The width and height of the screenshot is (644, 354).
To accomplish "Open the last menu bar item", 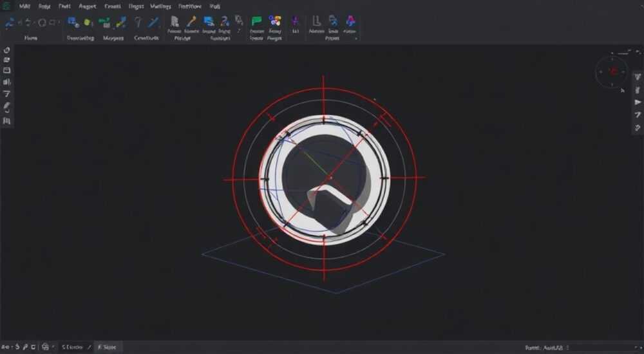I will coord(215,6).
